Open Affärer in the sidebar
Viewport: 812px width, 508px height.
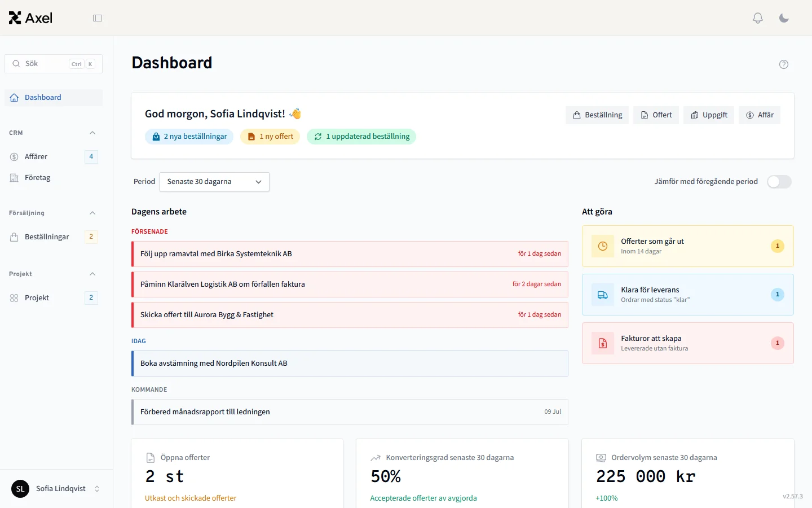pyautogui.click(x=54, y=157)
